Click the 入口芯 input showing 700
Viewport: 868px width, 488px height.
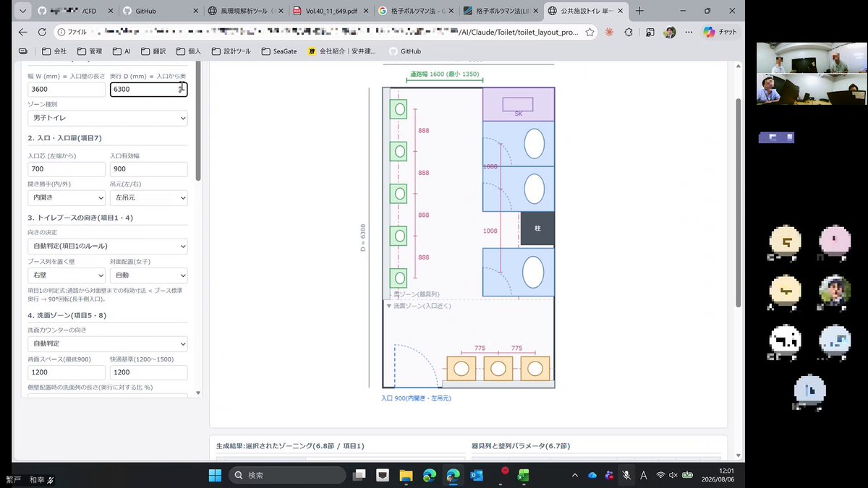pos(66,169)
